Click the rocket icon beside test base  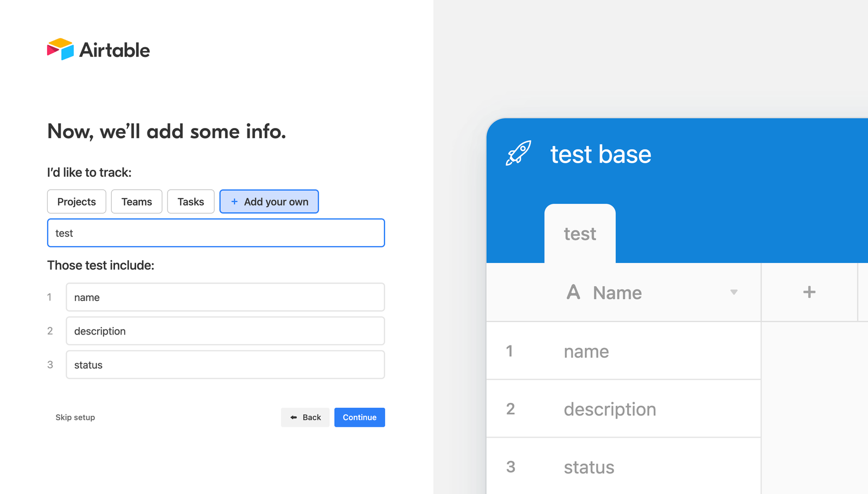(519, 153)
